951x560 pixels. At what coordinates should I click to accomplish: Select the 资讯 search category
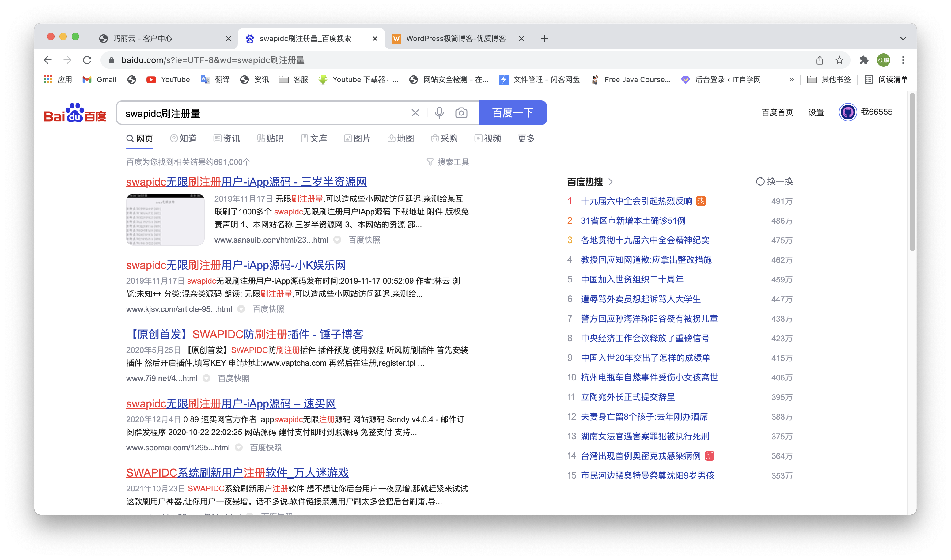(x=227, y=138)
